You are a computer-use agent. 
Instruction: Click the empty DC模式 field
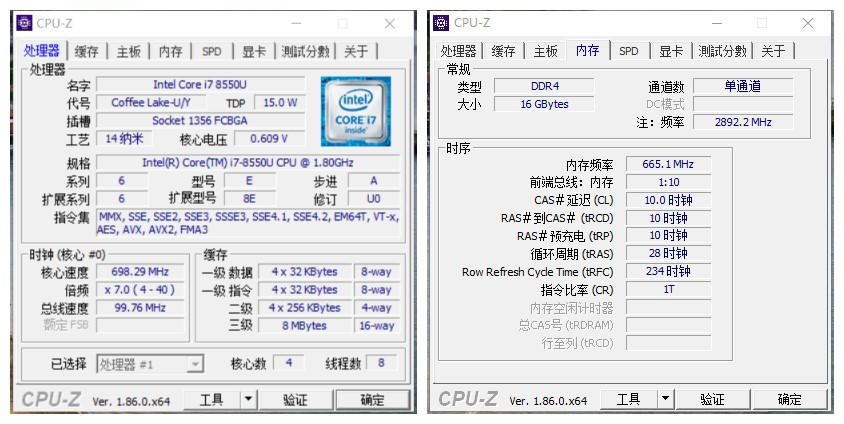click(743, 104)
